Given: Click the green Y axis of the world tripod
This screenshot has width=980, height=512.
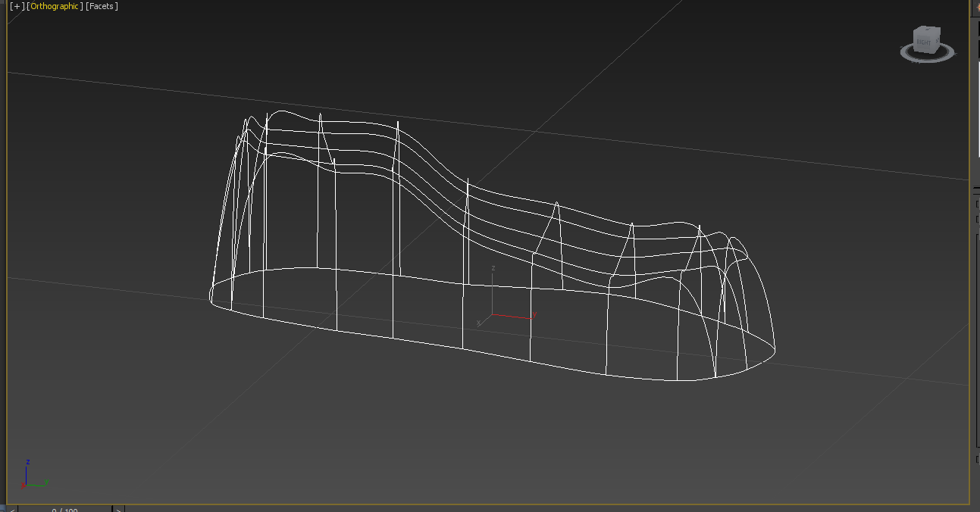Looking at the screenshot, I should click(36, 484).
